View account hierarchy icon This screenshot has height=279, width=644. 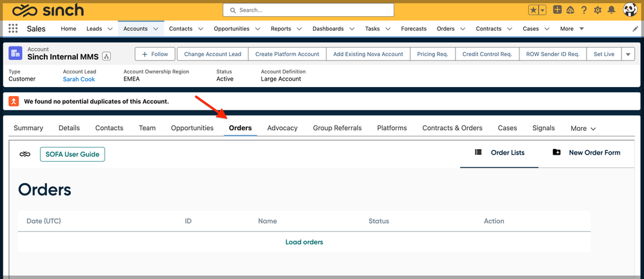point(106,56)
